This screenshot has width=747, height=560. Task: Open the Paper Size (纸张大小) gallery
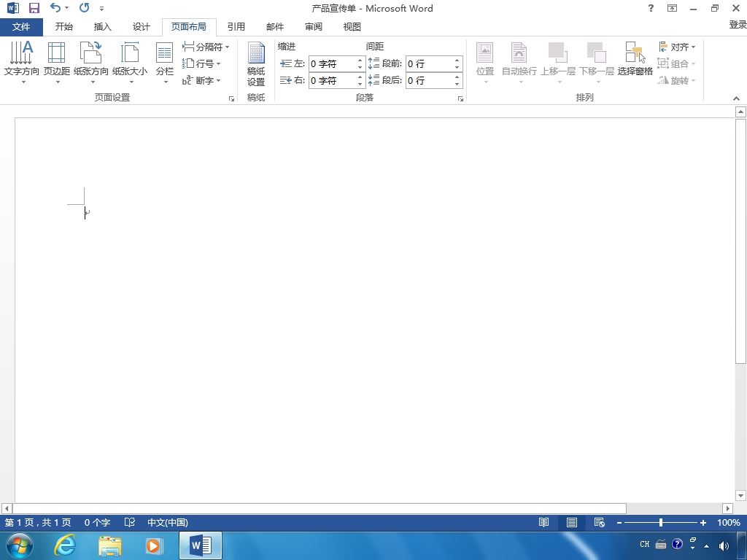(130, 63)
